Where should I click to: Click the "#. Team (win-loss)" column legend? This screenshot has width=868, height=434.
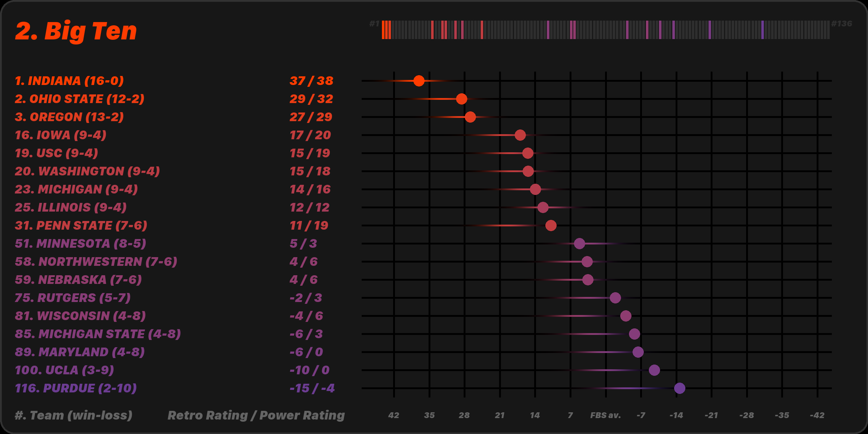click(x=73, y=415)
